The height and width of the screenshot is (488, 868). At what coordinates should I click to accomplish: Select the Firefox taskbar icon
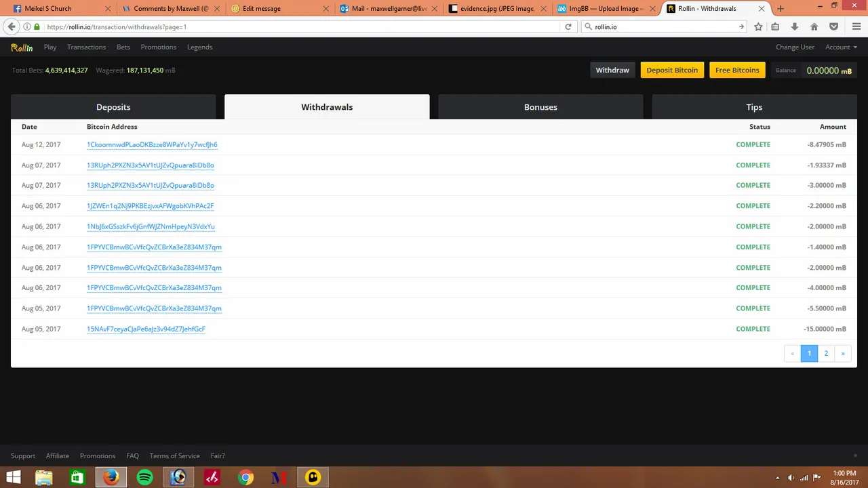[111, 477]
